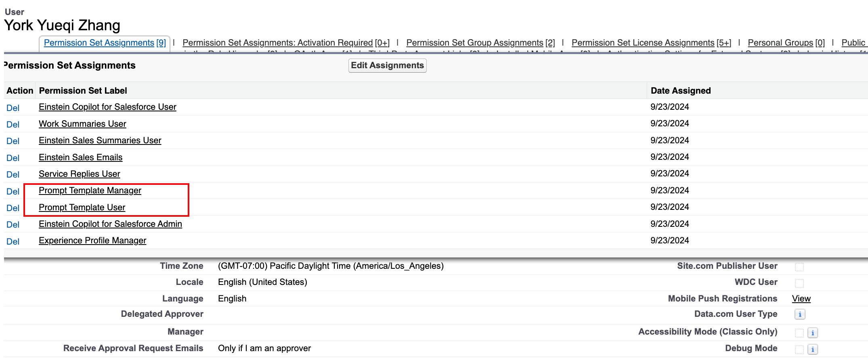Open Experience Profile Manager permission set

(x=92, y=241)
